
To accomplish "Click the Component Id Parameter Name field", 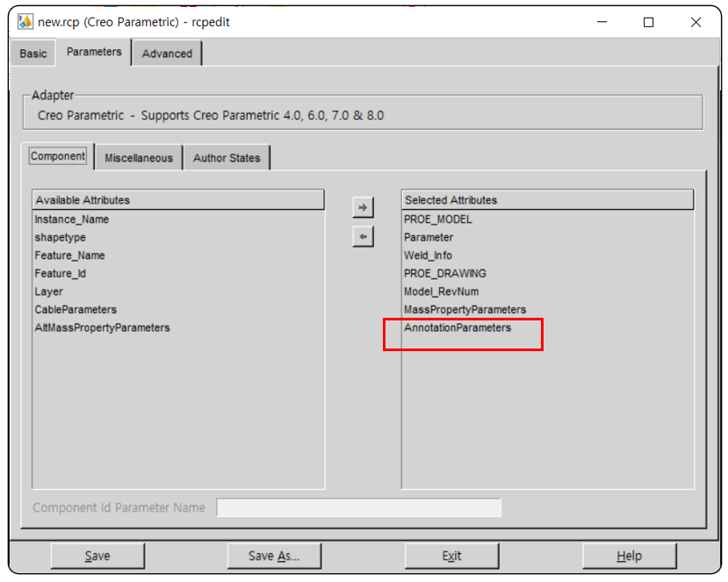I will 359,507.
